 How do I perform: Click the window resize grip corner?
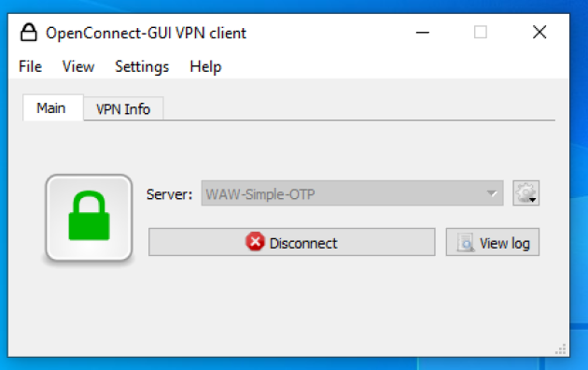pos(561,349)
